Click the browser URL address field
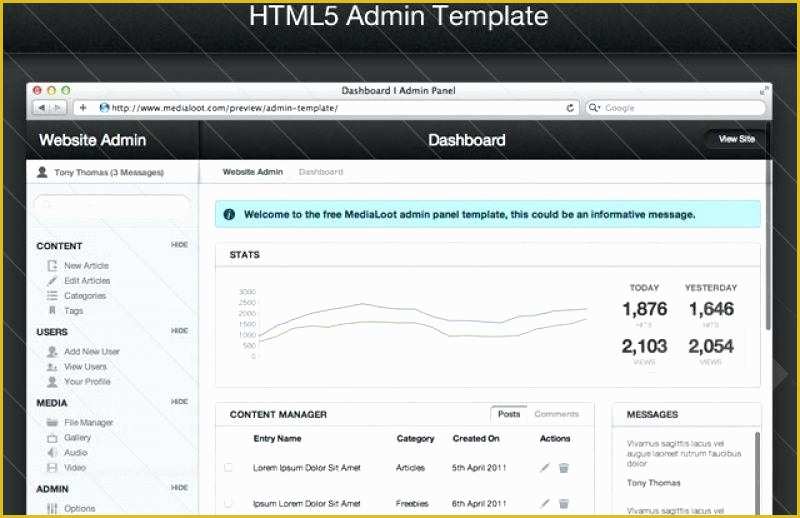This screenshot has width=800, height=518. tap(327, 108)
